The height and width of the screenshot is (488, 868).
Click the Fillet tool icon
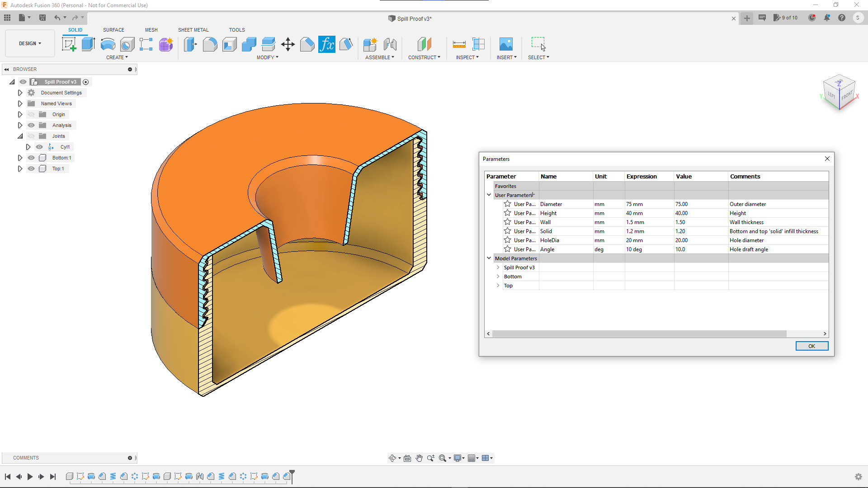[210, 44]
